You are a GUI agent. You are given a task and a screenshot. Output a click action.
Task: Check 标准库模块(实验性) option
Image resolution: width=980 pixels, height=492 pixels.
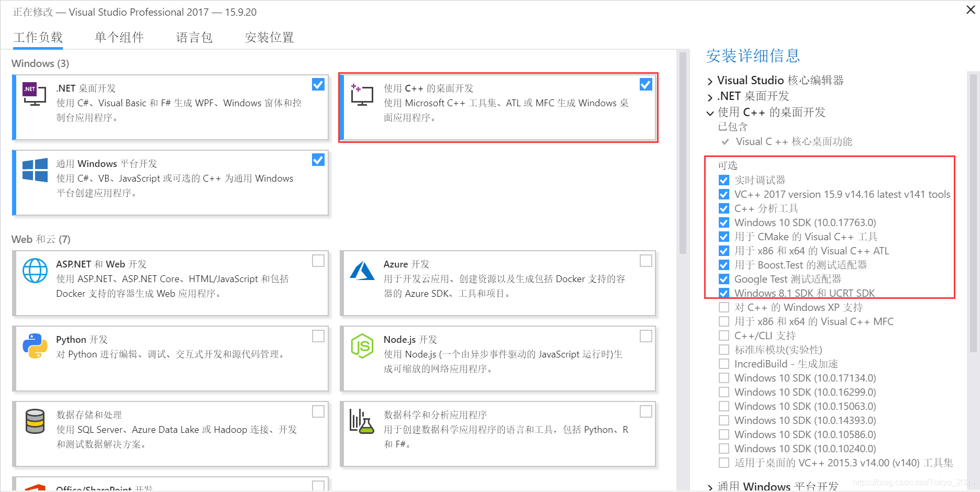click(x=724, y=350)
